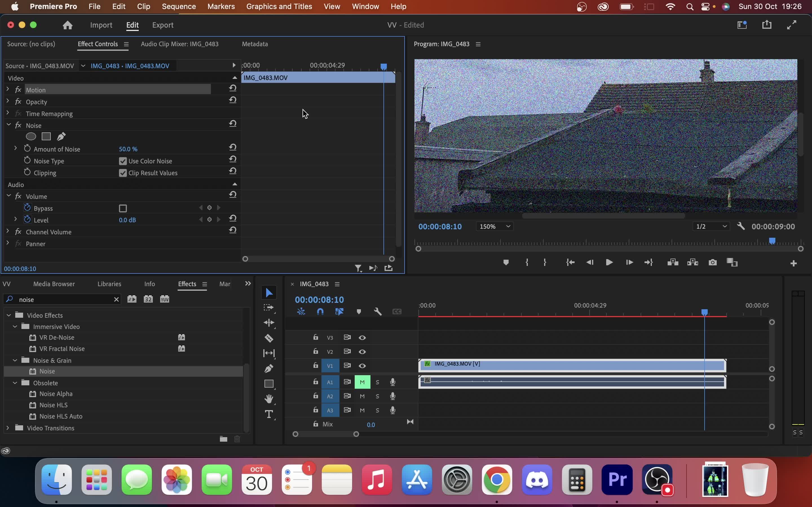
Task: Collapse the Noise effect in Effect Controls
Action: [9, 124]
